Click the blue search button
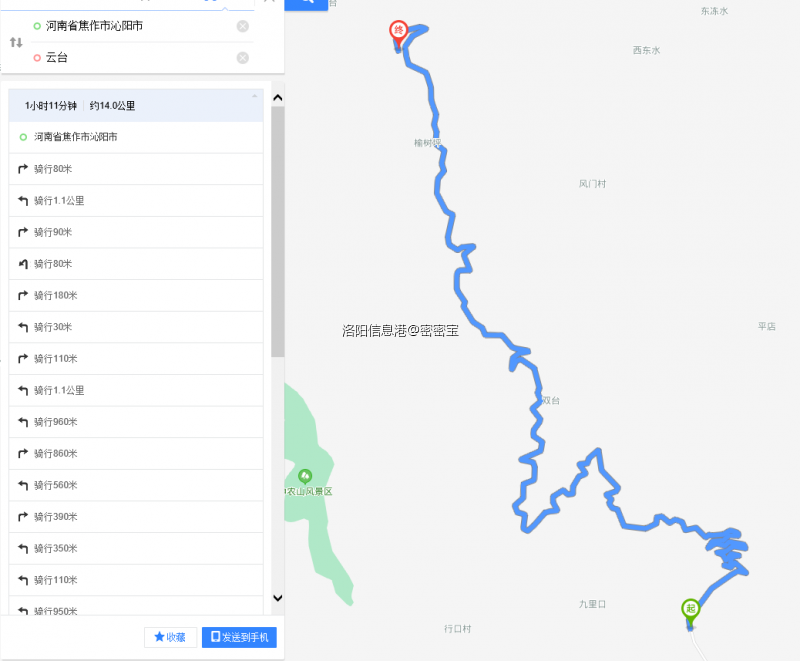 click(306, 4)
